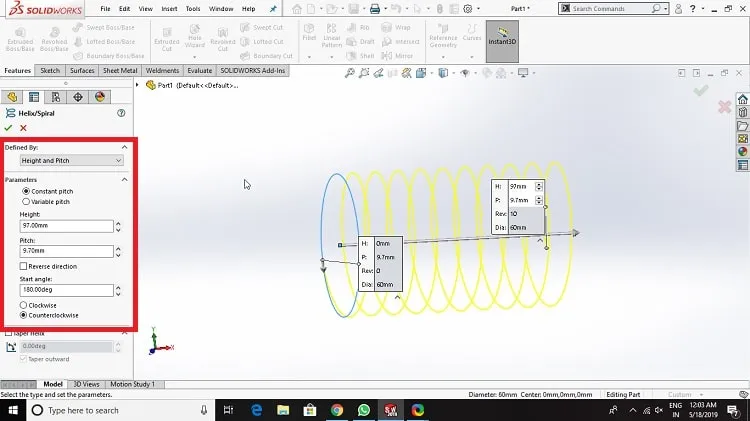Collapse the Taper Helix section
Image resolution: width=750 pixels, height=421 pixels.
(124, 333)
